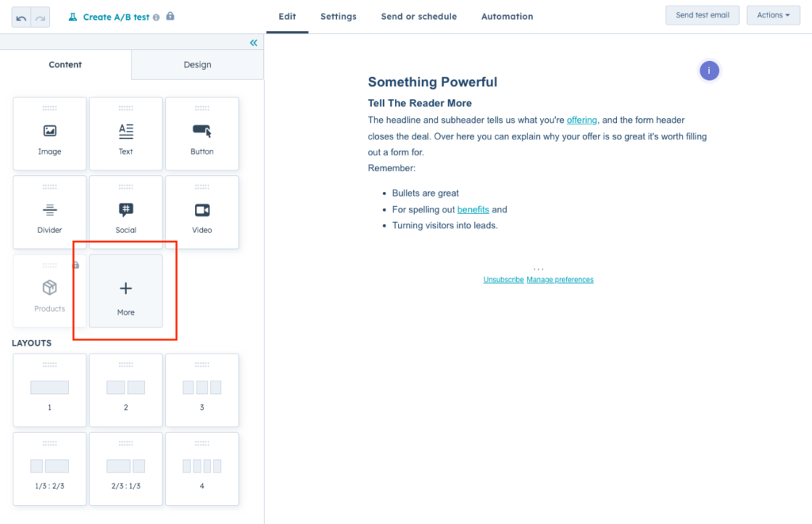This screenshot has height=524, width=812.
Task: Click the Create A/B test link
Action: click(x=116, y=17)
